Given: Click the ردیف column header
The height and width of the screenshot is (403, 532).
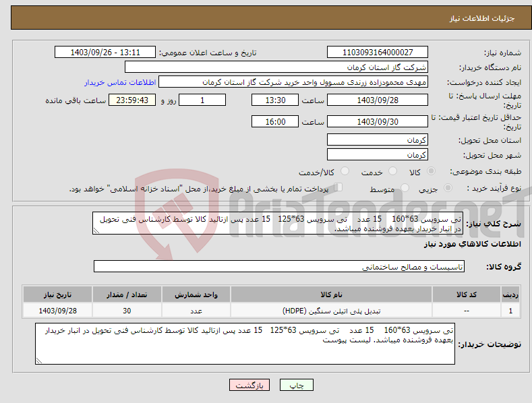Looking at the screenshot, I should coord(510,294).
